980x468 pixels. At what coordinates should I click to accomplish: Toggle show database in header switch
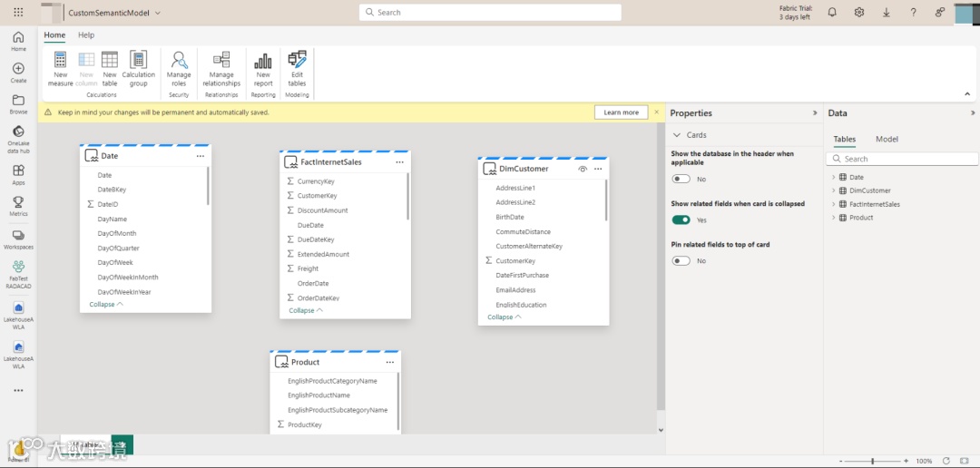click(681, 180)
